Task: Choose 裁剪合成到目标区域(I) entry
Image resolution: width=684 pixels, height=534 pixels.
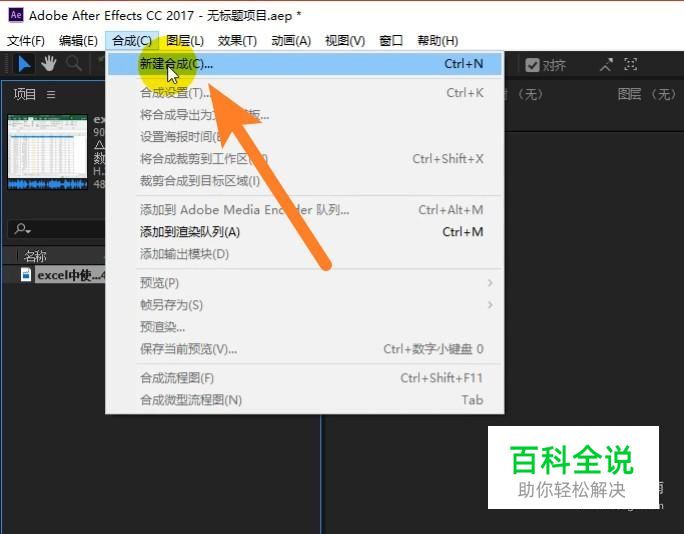Action: 305,181
